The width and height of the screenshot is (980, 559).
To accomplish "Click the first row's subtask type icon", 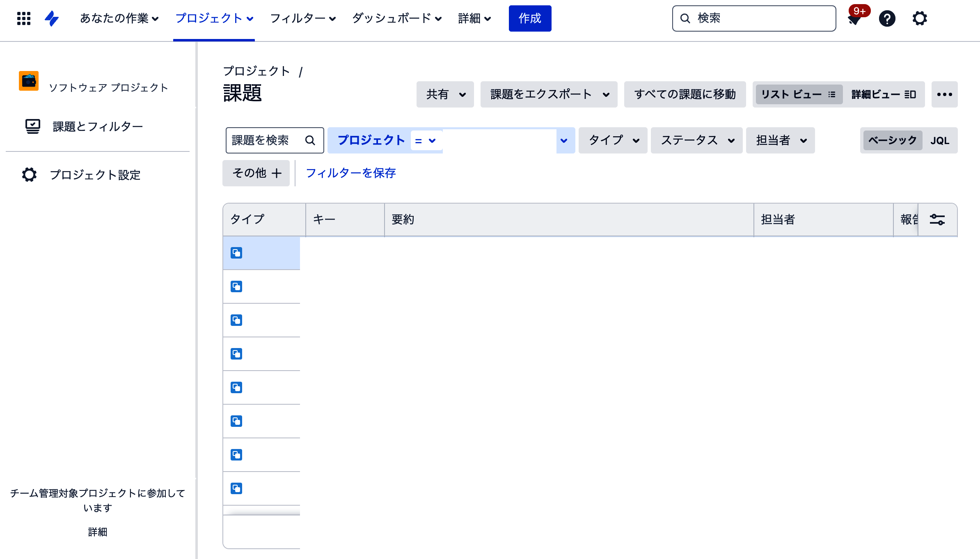I will point(236,253).
